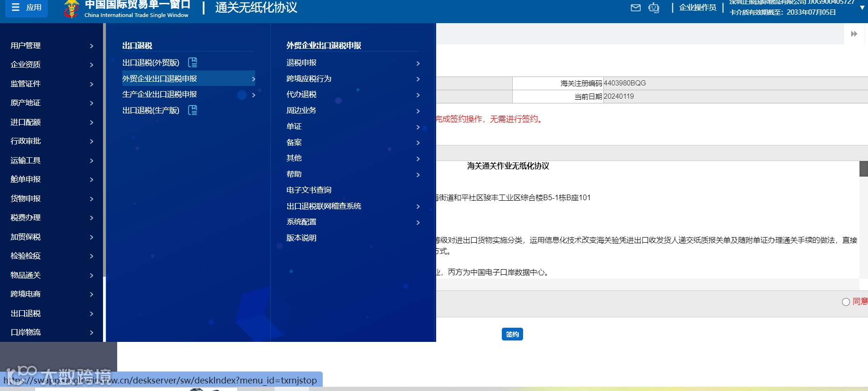Image resolution: width=868 pixels, height=391 pixels.
Task: Expand the 监管证件 sidebar menu
Action: pos(52,84)
